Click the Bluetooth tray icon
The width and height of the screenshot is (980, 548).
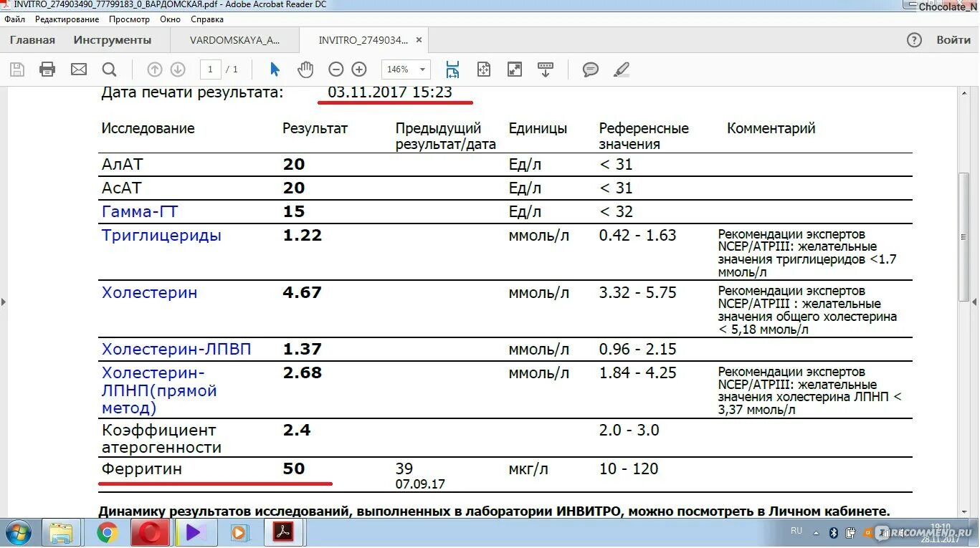(x=833, y=533)
